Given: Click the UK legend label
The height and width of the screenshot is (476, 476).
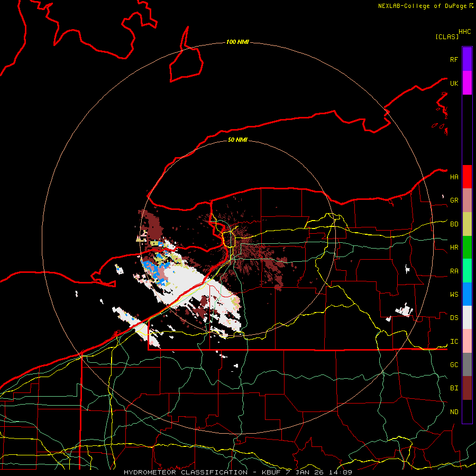Looking at the screenshot, I should [454, 83].
